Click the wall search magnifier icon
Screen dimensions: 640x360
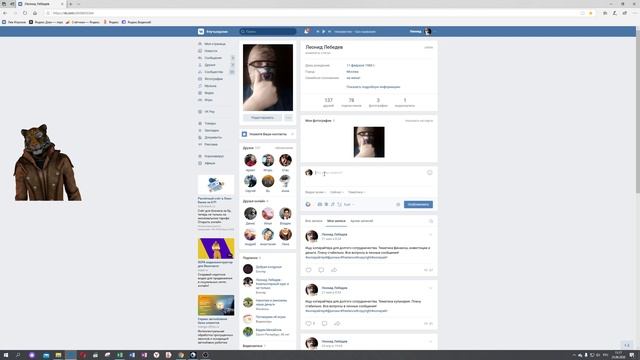431,221
